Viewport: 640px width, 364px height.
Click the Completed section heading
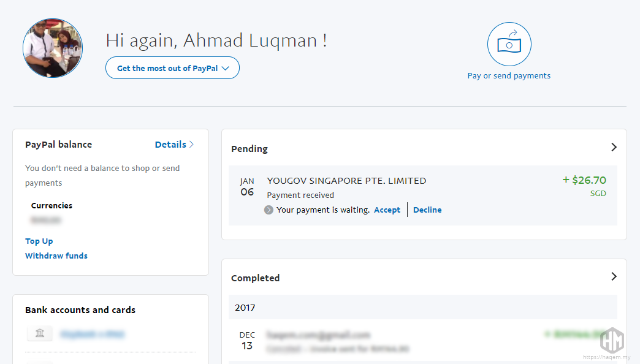coord(255,278)
